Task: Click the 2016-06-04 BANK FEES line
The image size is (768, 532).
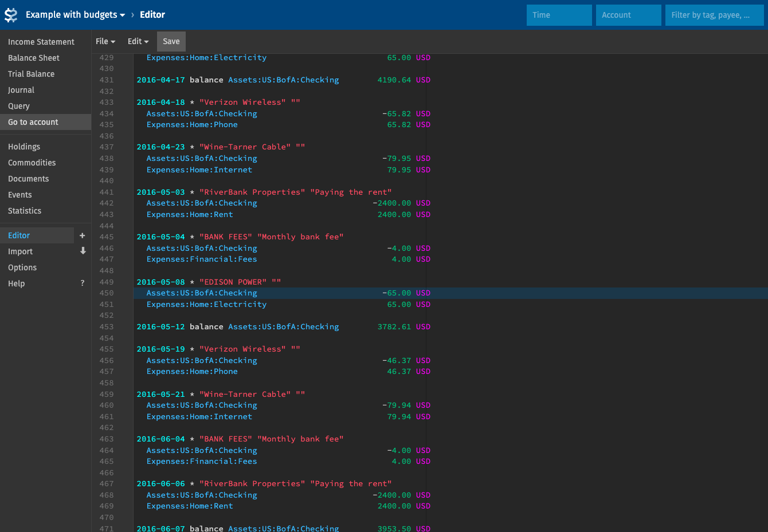Action: click(x=240, y=439)
